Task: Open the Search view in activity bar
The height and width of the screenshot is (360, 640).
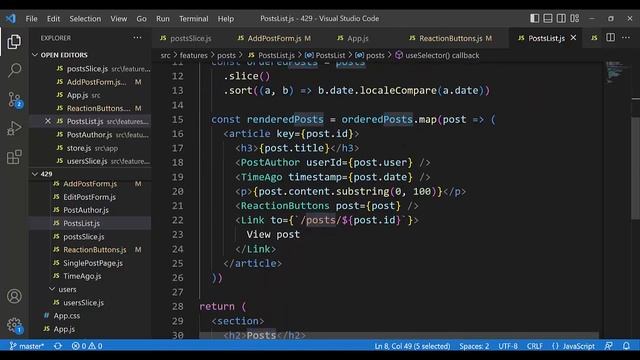Action: click(x=14, y=70)
